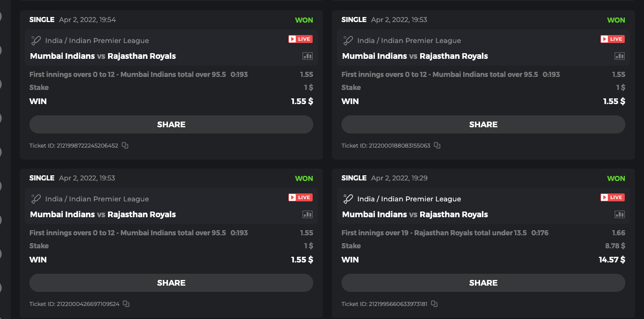Image resolution: width=644 pixels, height=319 pixels.
Task: Copy the ticket ID ending in 206452
Action: [x=125, y=145]
